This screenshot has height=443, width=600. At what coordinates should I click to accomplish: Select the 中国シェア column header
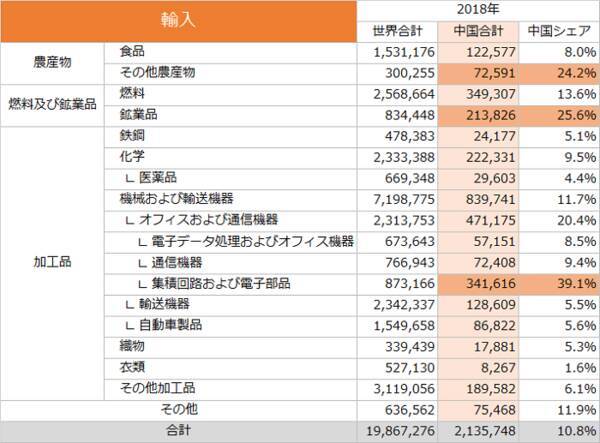coord(558,30)
